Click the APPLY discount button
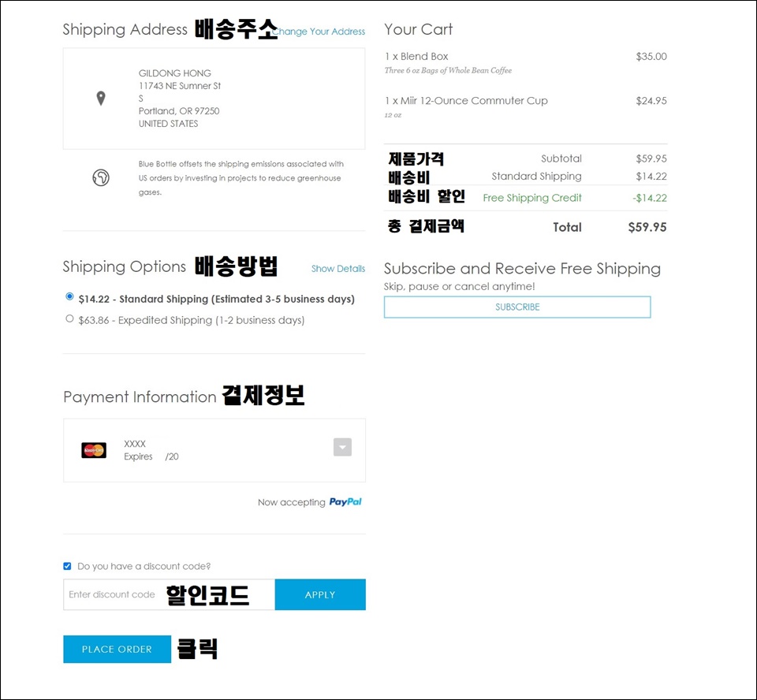 pyautogui.click(x=320, y=594)
